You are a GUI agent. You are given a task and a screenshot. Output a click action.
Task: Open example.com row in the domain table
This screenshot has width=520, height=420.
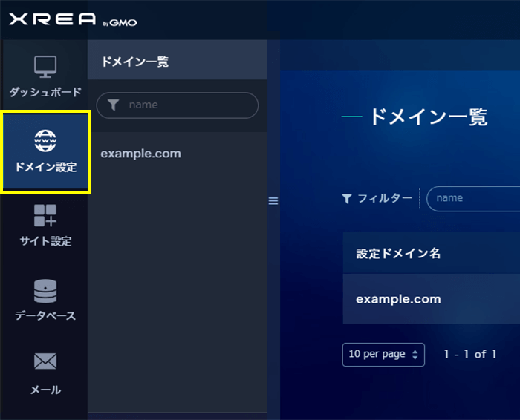[398, 299]
